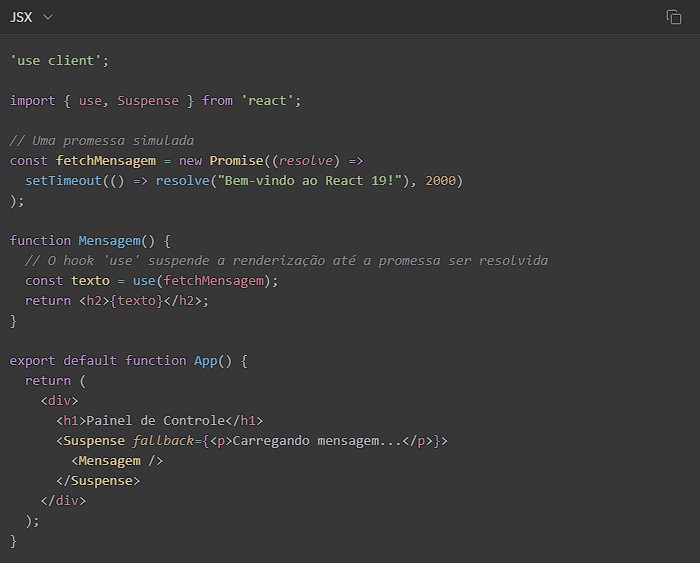Click the texto constant name
This screenshot has width=700, height=563.
click(90, 280)
